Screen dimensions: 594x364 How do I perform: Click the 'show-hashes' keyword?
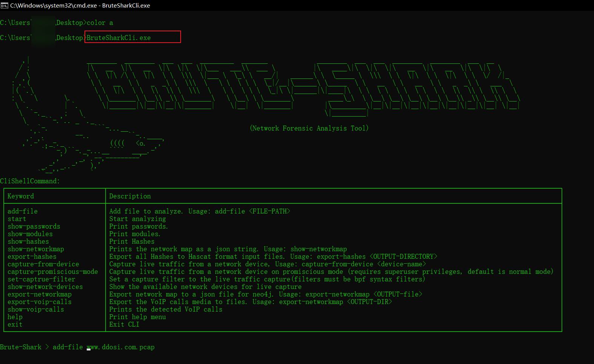click(x=28, y=241)
